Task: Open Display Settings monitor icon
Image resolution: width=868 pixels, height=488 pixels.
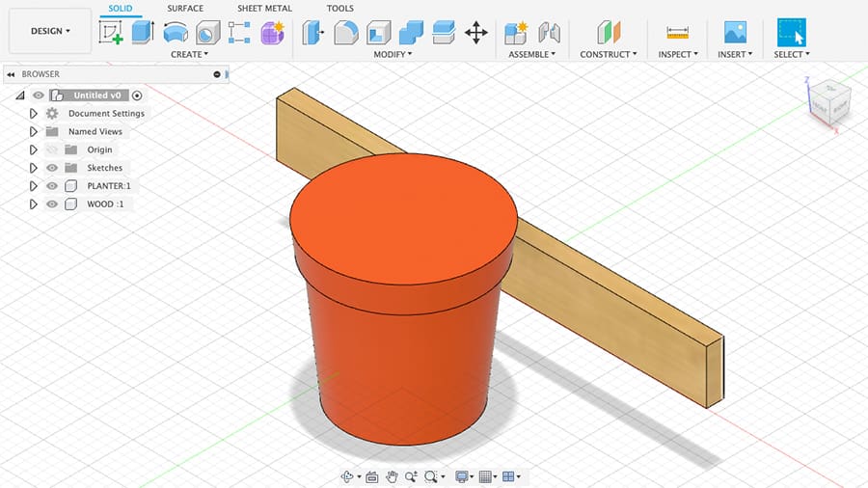Action: click(461, 476)
